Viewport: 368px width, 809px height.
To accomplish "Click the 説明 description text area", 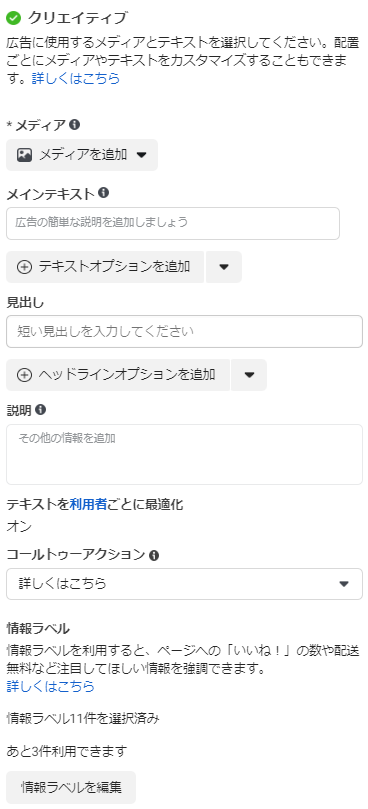I will tap(184, 455).
